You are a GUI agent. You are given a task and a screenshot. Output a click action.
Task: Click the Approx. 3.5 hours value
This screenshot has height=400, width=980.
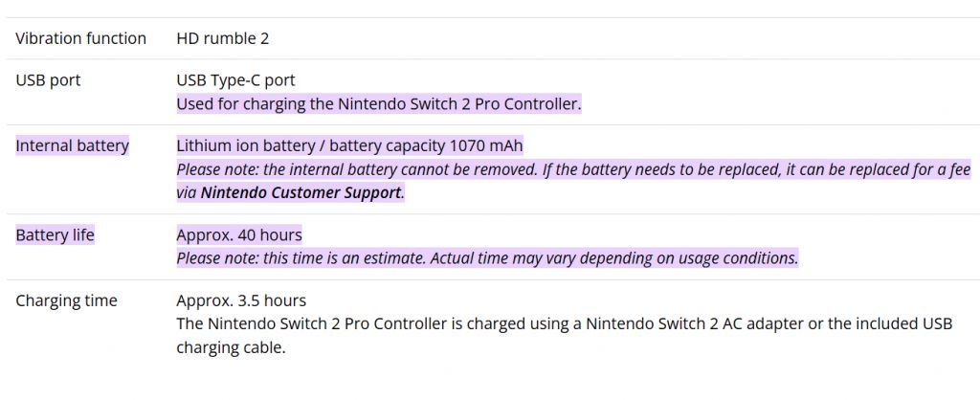pyautogui.click(x=241, y=300)
